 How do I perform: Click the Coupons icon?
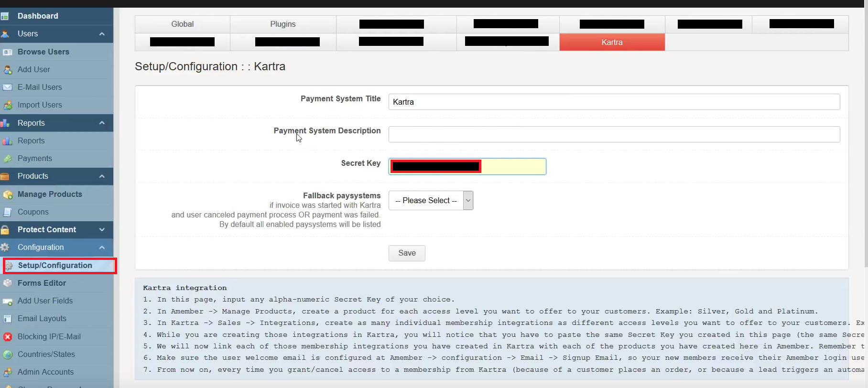(x=7, y=212)
